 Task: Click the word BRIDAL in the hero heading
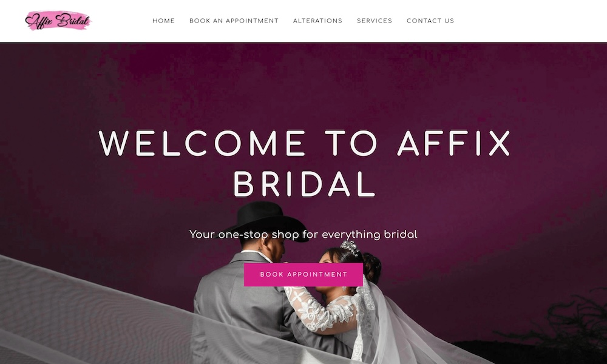(x=304, y=184)
